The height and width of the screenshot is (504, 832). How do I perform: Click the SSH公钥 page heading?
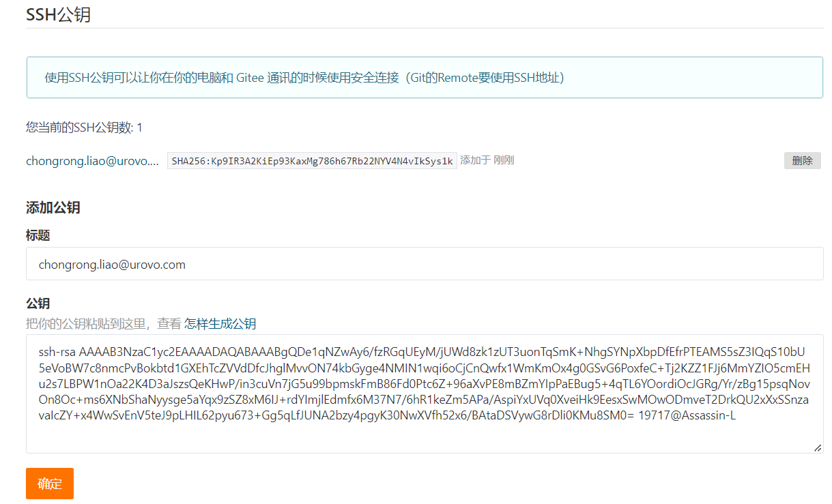58,15
